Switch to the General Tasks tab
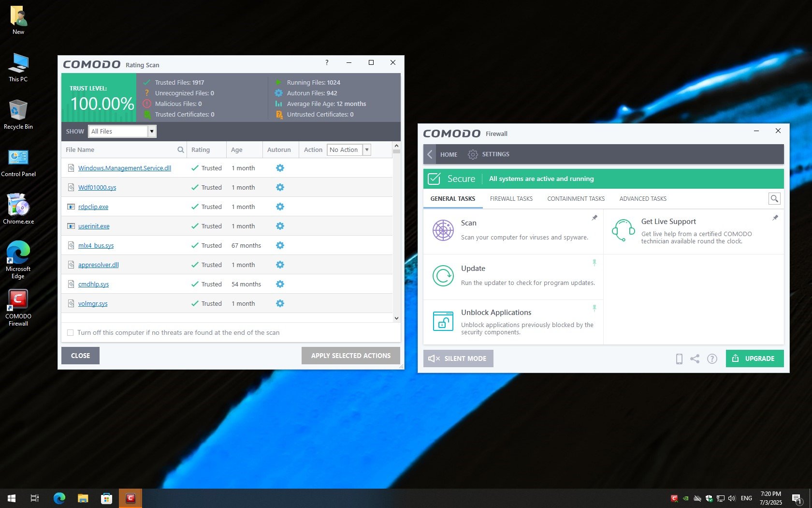This screenshot has height=508, width=812. click(453, 199)
